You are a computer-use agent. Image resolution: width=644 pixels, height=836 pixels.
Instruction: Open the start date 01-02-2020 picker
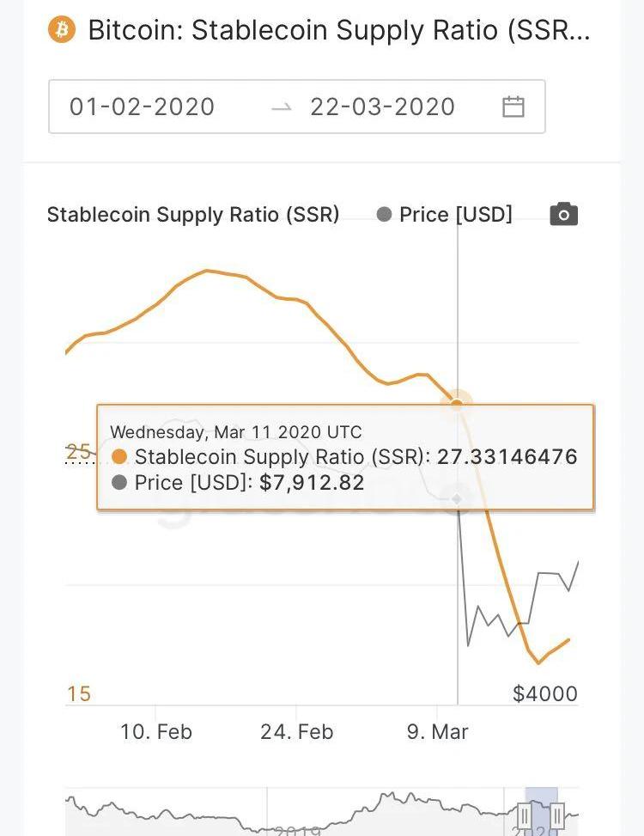(143, 107)
